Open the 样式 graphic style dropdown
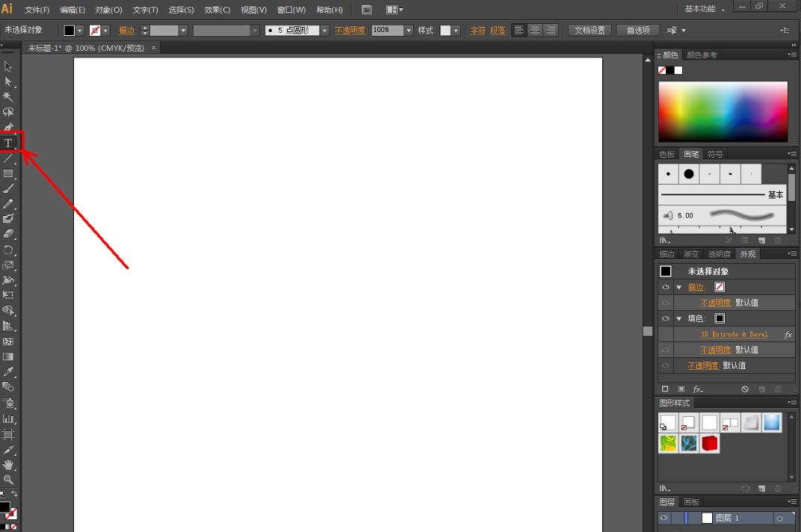The width and height of the screenshot is (801, 532). click(x=457, y=31)
